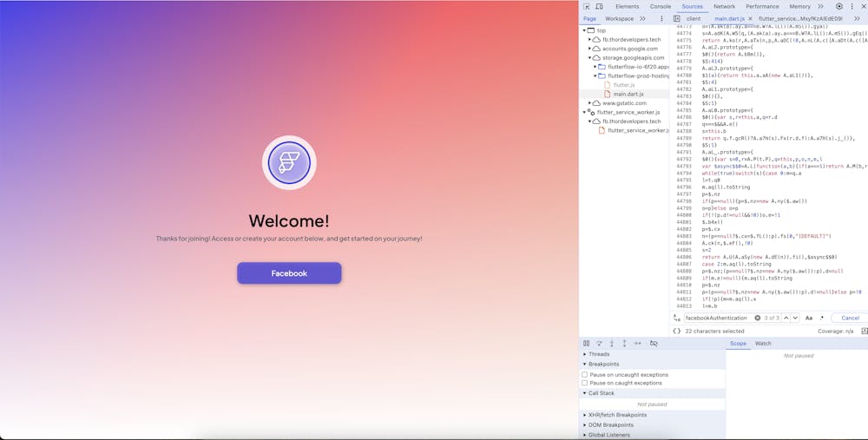Click the facebookAuthentication search input field
Viewport: 868px width, 440px height.
718,319
